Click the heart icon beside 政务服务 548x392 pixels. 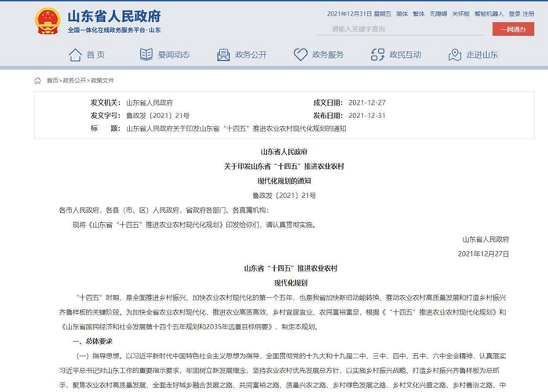pos(301,55)
